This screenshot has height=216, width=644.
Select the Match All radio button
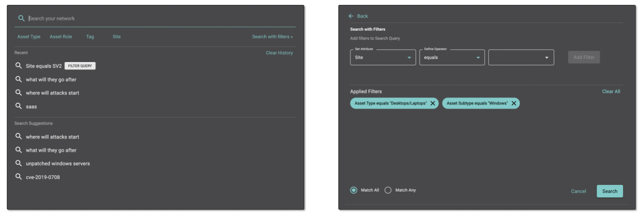click(354, 190)
